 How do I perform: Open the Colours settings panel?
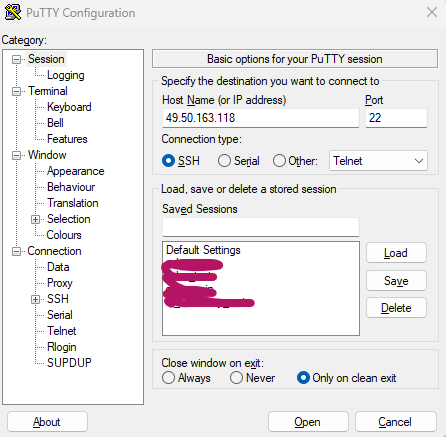tap(64, 235)
